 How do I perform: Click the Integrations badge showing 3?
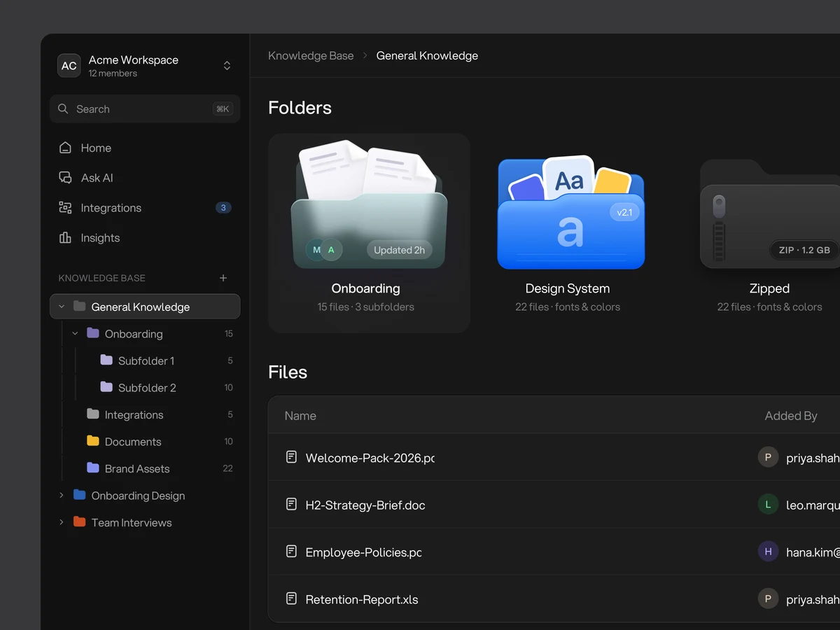click(223, 208)
